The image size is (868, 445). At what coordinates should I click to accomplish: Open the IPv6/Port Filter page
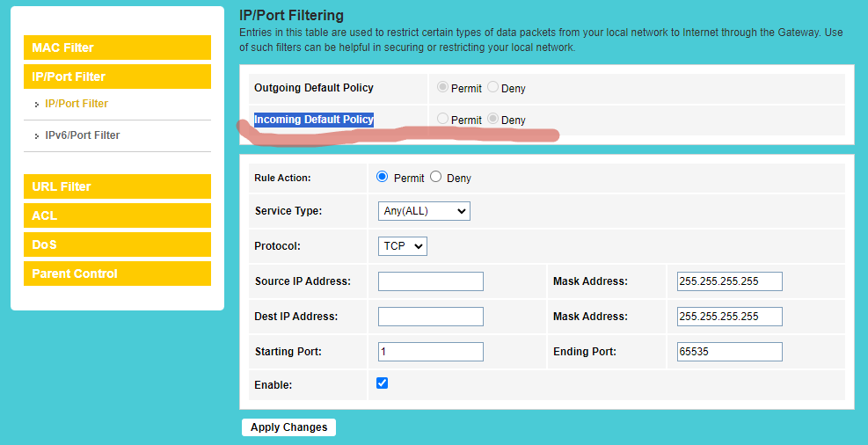coord(82,135)
